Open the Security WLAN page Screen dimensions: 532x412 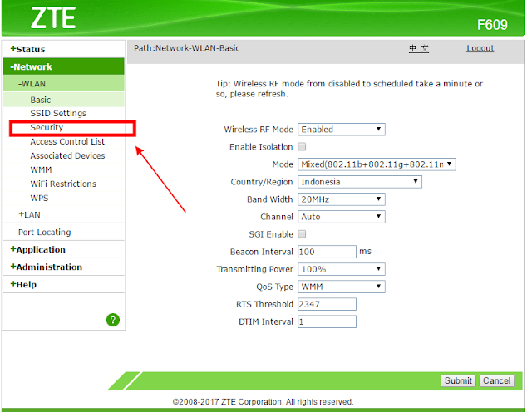pyautogui.click(x=47, y=127)
